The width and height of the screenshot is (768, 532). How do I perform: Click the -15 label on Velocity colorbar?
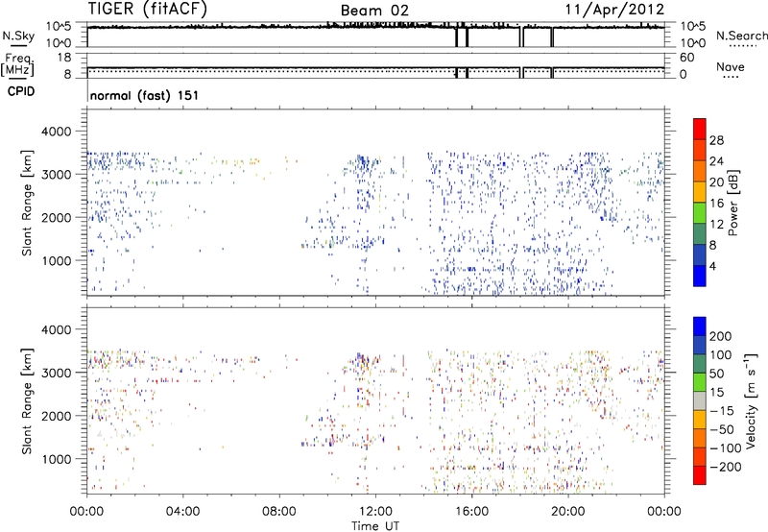point(722,410)
